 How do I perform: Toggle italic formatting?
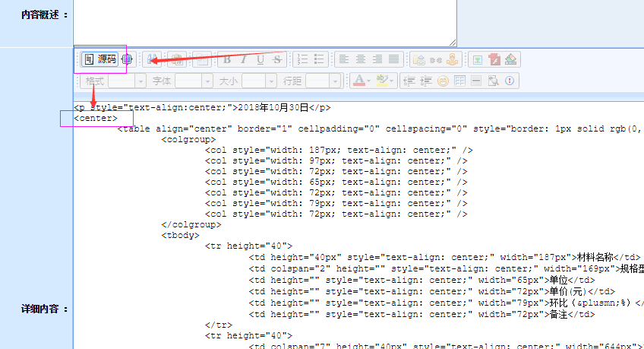[244, 59]
